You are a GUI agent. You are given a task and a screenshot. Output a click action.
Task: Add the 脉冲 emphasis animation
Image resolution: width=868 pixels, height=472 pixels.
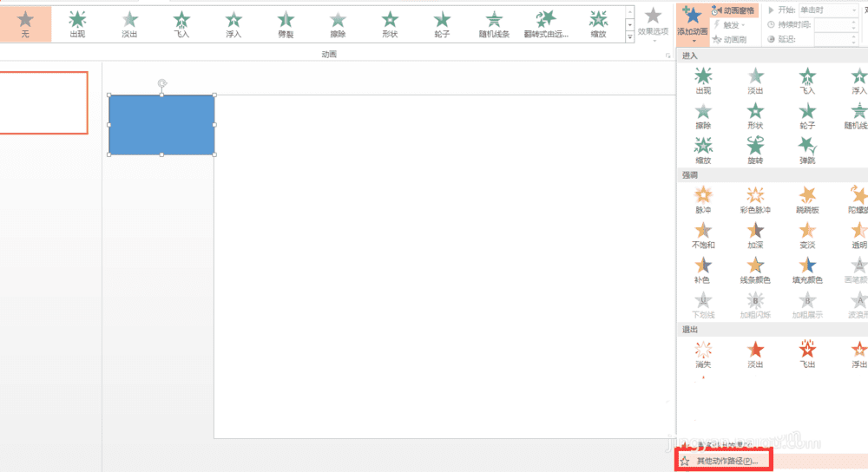703,200
